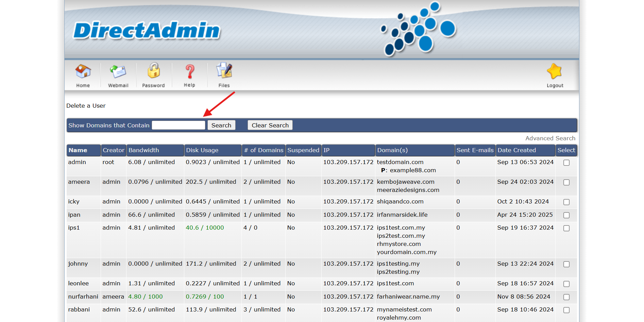
Task: Sort by the Sent E-mails header
Action: pos(475,150)
